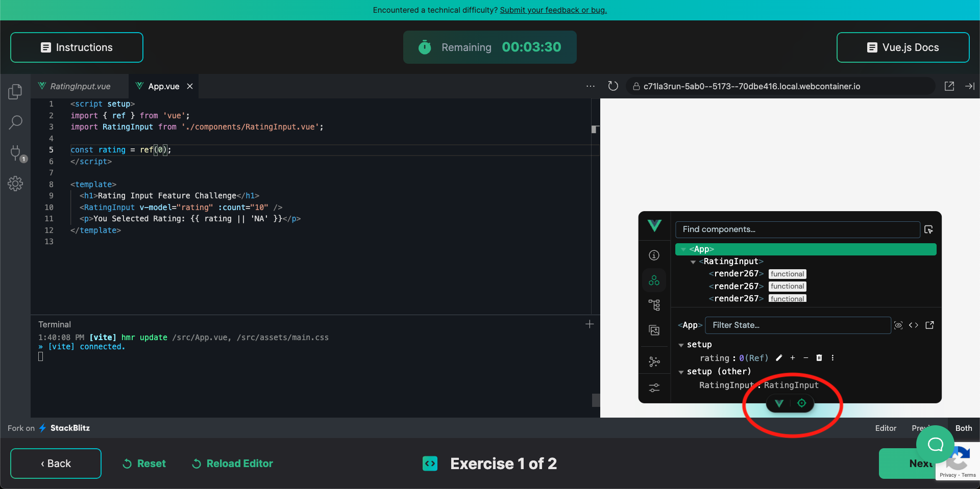Activate the select-component-in-page cursor icon
Image resolution: width=980 pixels, height=489 pixels.
pos(929,229)
